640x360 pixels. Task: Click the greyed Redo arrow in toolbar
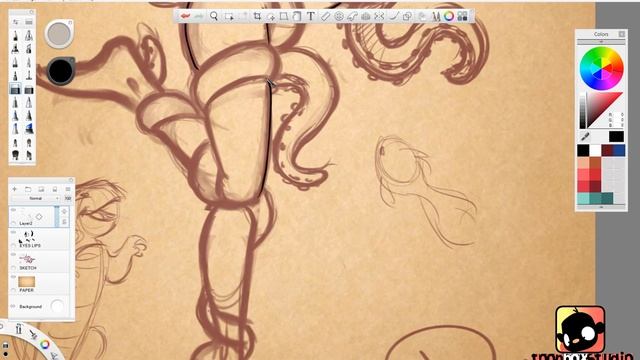(x=199, y=16)
